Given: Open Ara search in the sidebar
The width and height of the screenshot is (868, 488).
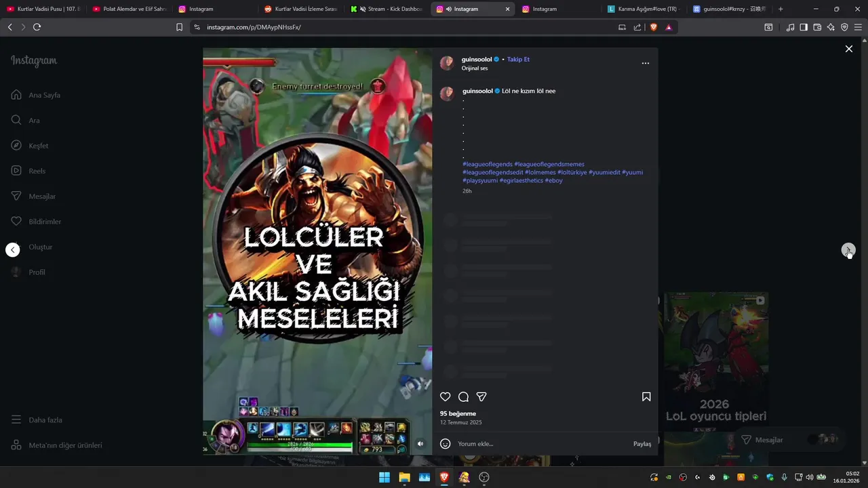Looking at the screenshot, I should (26, 120).
